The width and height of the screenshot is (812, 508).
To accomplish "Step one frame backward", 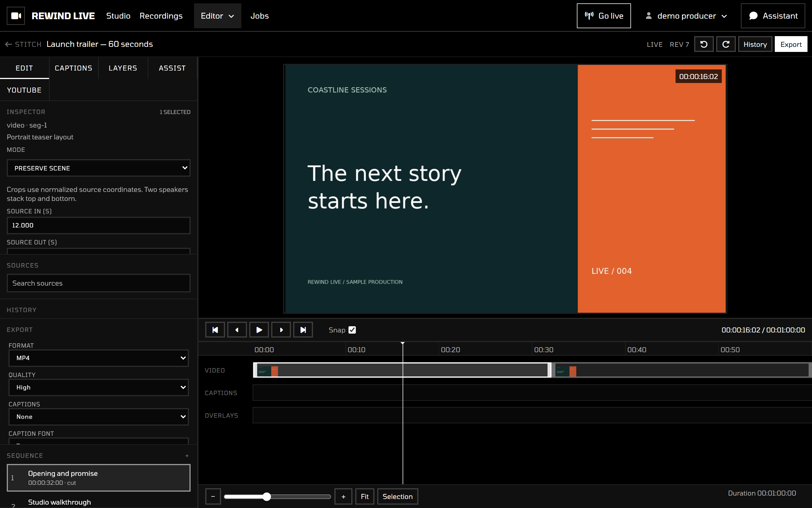I will [x=237, y=330].
